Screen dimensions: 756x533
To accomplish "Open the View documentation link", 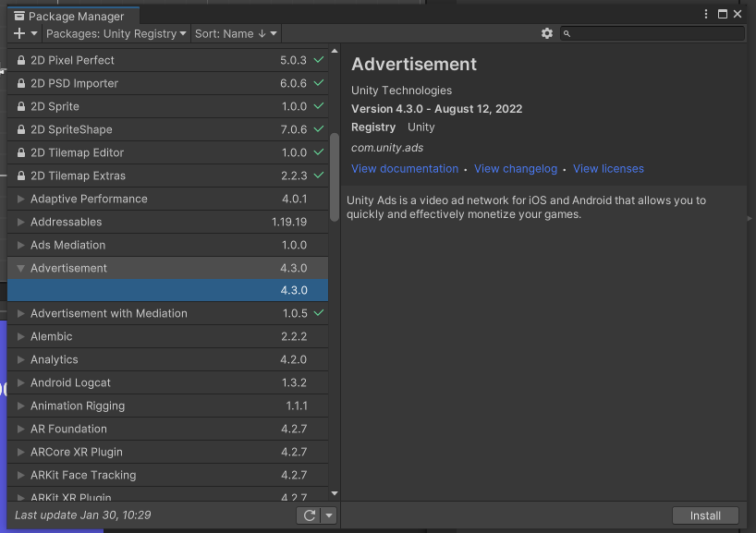I will click(x=405, y=169).
